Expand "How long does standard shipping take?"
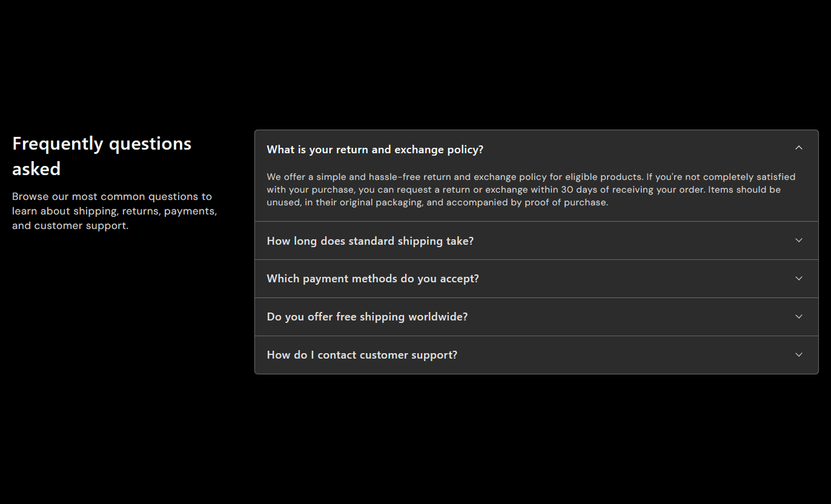831x504 pixels. coord(536,240)
